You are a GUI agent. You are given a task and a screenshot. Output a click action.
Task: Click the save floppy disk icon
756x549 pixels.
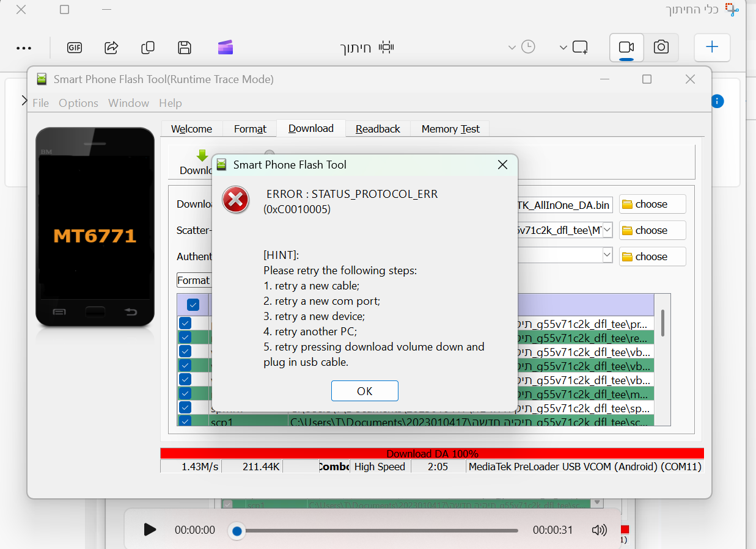pos(184,48)
